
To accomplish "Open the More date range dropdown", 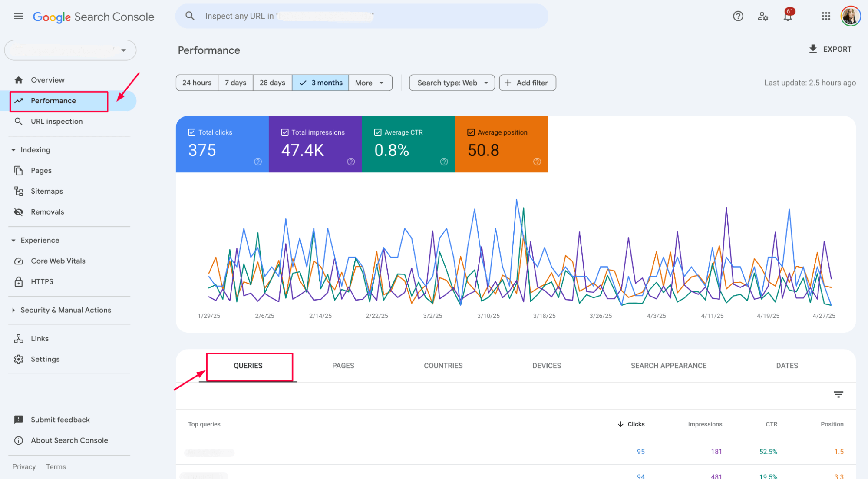I will 370,83.
